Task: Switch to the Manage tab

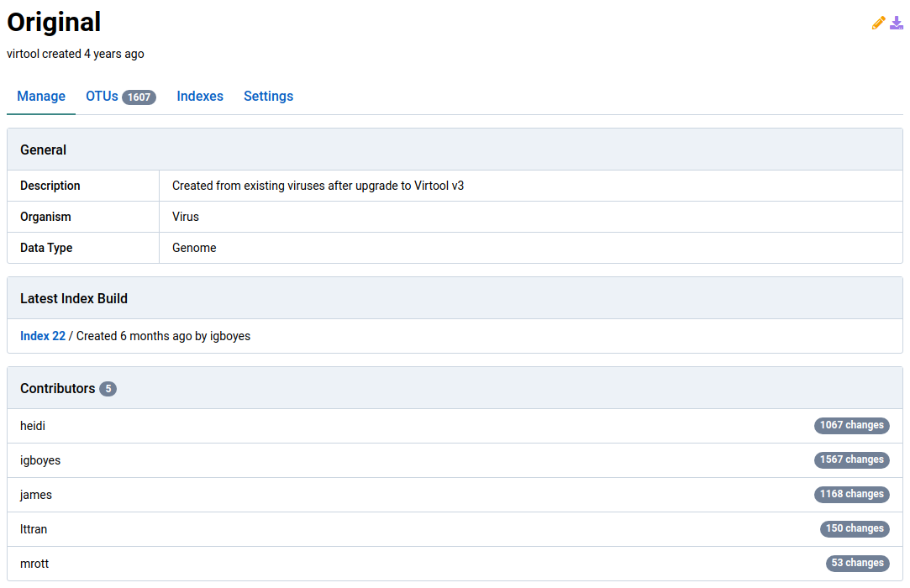Action: coord(41,97)
